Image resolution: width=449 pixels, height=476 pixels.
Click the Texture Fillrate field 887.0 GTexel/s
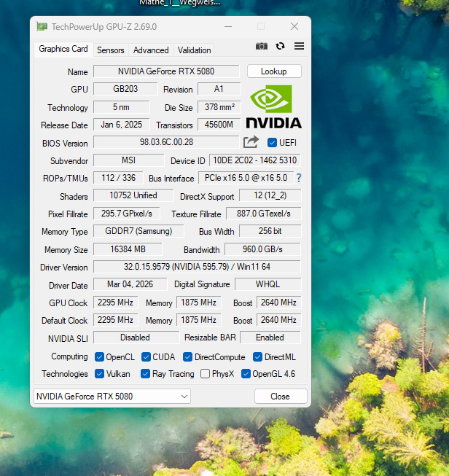click(x=264, y=214)
